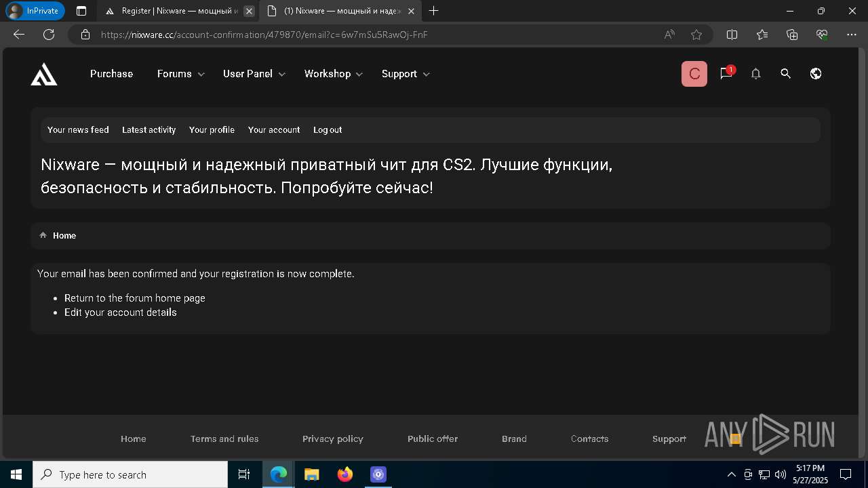Expand the Support dropdown chevron
Viewport: 868px width, 488px height.
pos(427,75)
